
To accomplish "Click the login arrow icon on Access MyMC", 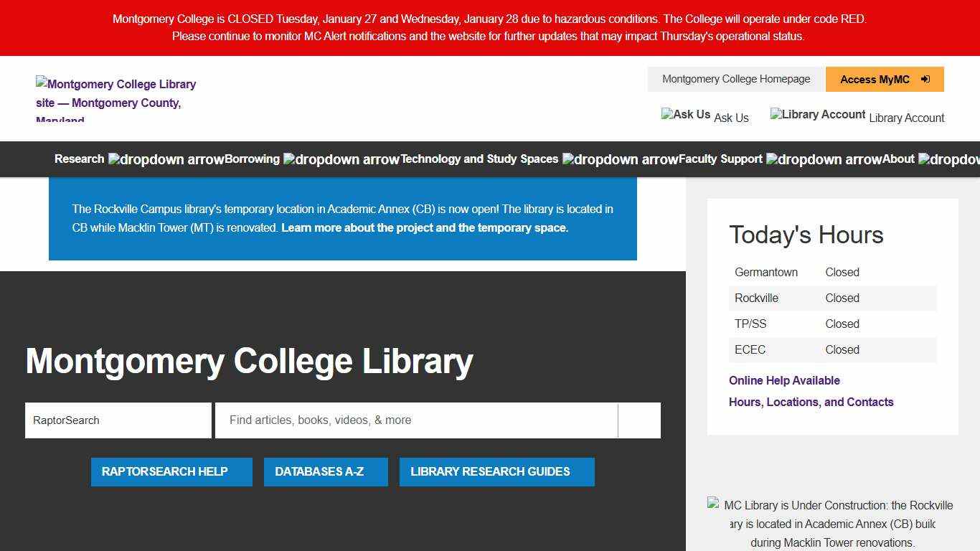I will click(x=925, y=80).
